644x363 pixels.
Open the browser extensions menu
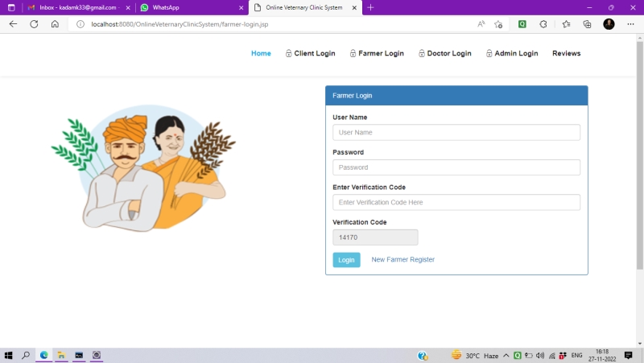tap(543, 24)
